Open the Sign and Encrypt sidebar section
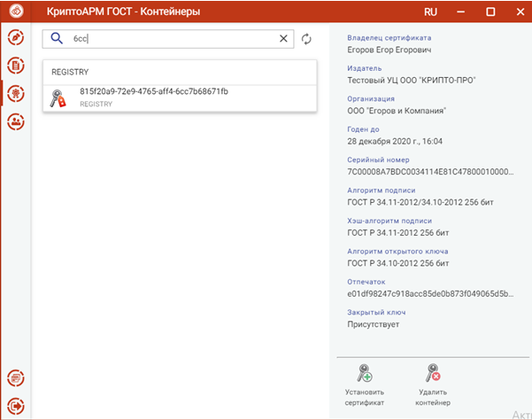Image resolution: width=532 pixels, height=420 pixels. 16,37
